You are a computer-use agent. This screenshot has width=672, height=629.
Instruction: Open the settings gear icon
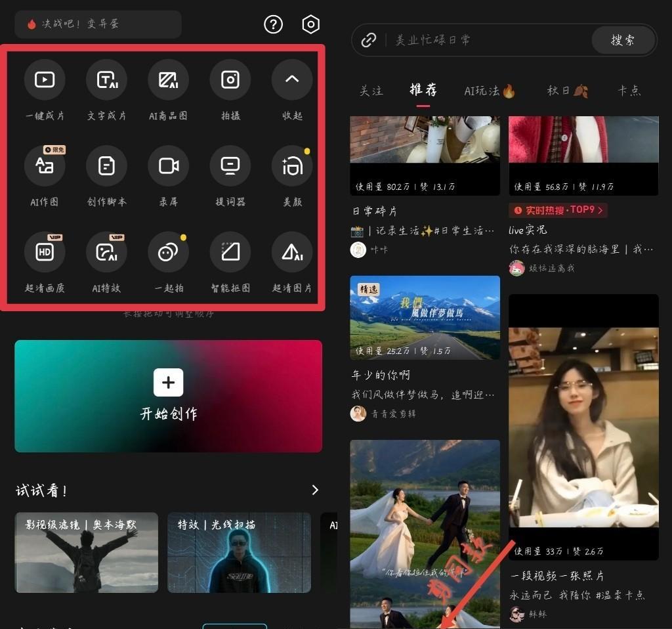[x=310, y=24]
